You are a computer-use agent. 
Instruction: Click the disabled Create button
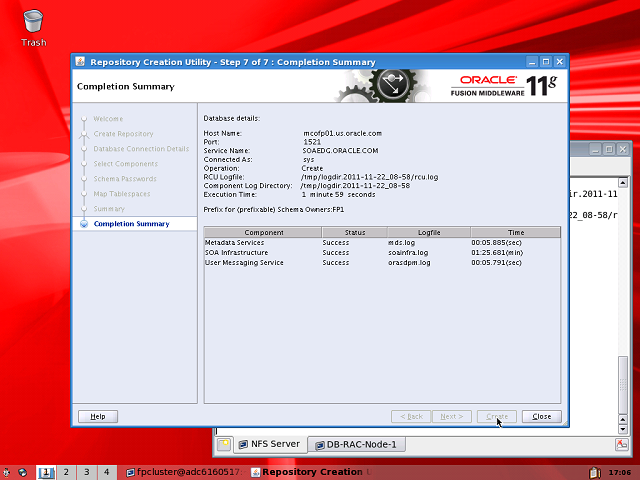coord(497,416)
